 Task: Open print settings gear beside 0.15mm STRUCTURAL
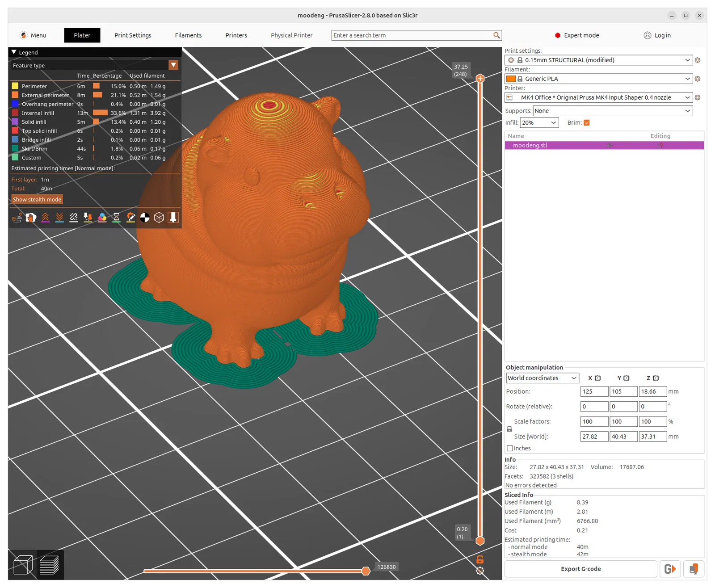tap(698, 60)
